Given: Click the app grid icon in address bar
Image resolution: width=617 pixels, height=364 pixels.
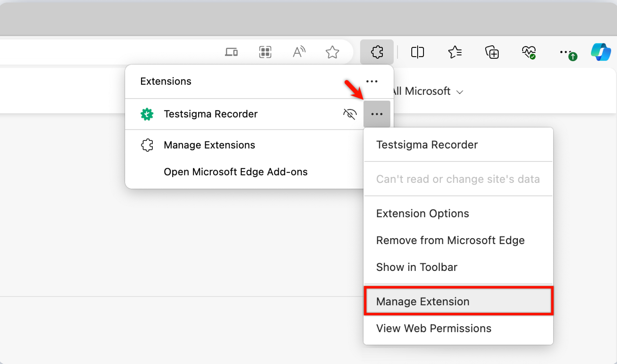Looking at the screenshot, I should 265,52.
